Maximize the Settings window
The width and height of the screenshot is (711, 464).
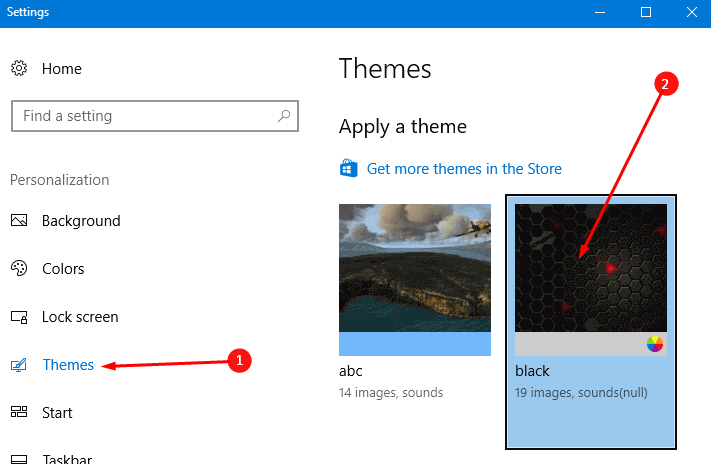[646, 12]
